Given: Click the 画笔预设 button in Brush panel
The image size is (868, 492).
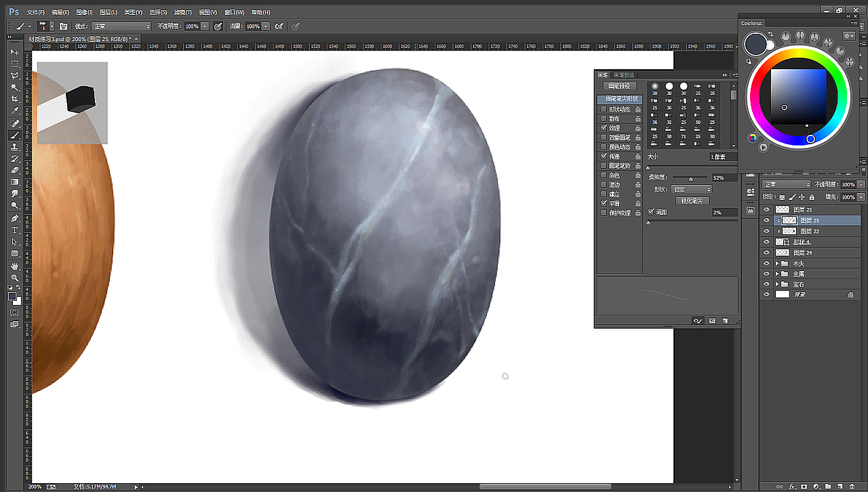Looking at the screenshot, I should click(x=618, y=86).
